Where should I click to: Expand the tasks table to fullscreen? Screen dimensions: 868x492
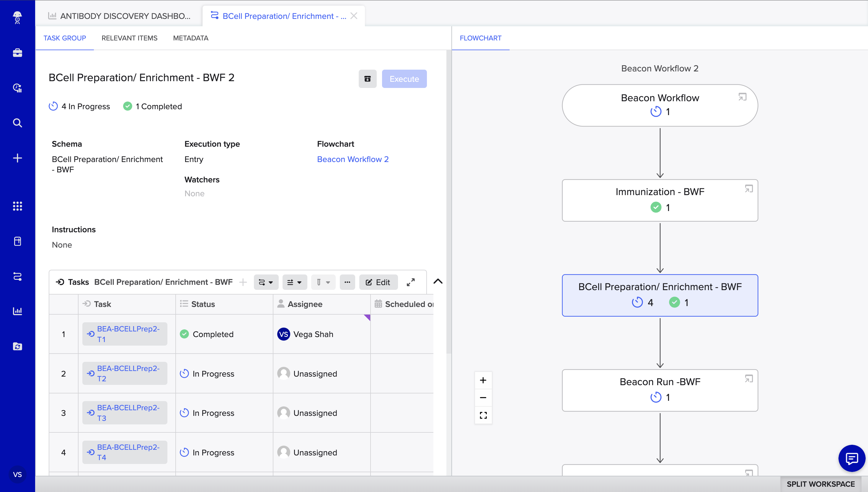[x=410, y=282]
